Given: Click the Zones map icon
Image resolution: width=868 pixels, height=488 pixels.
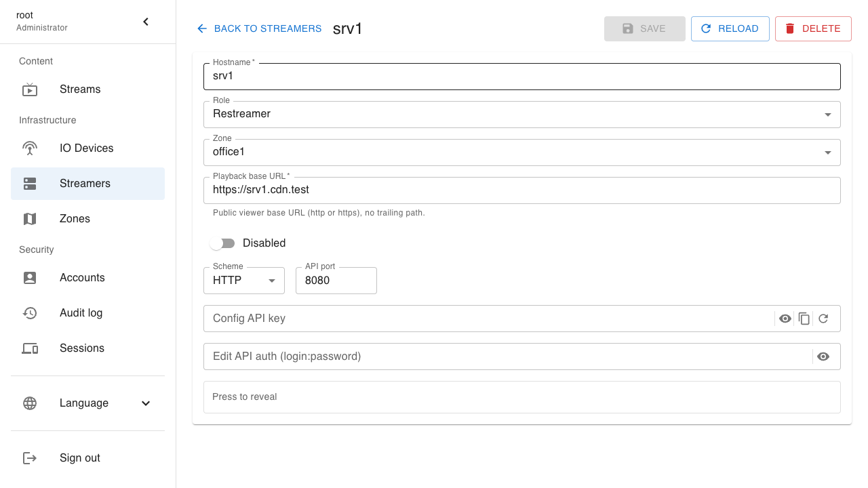Looking at the screenshot, I should (30, 218).
